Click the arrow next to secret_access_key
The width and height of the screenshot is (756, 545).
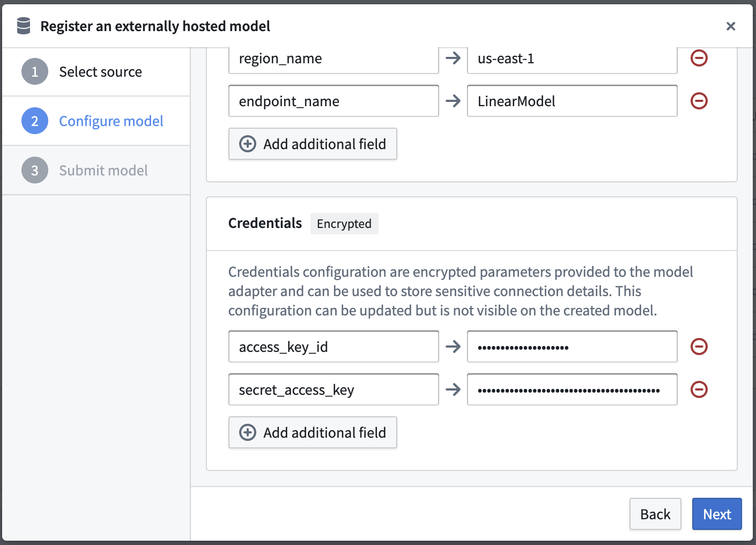click(453, 389)
